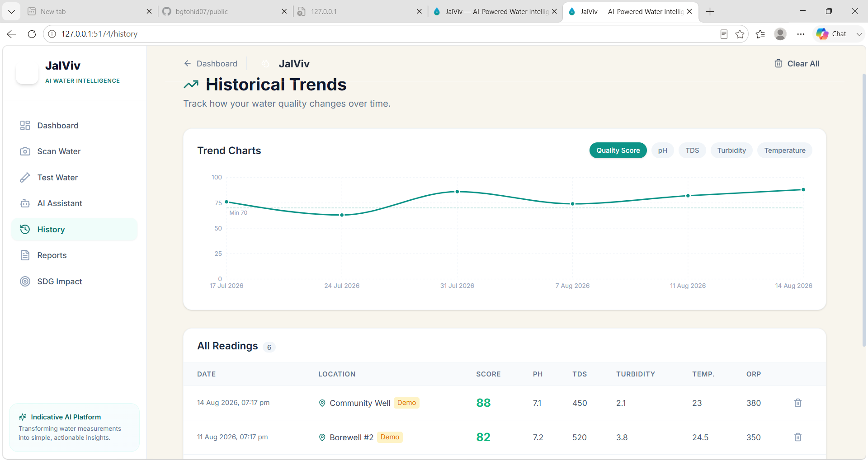
Task: Switch chart to Turbidity
Action: tap(731, 151)
